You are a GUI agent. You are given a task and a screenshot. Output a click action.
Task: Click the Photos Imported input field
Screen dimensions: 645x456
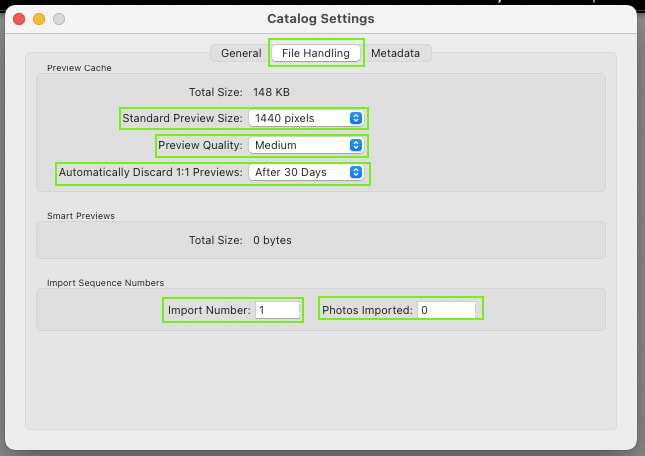[x=447, y=310]
